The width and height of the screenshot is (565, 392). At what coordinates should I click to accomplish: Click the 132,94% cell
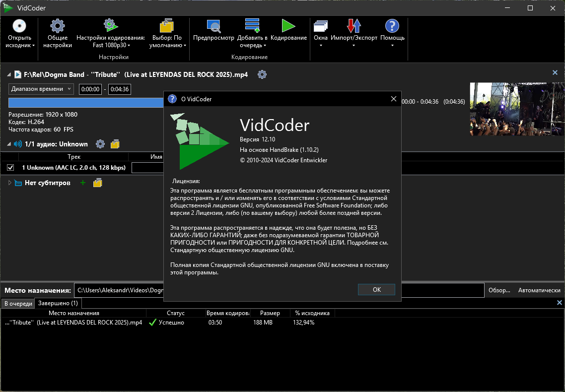[304, 323]
